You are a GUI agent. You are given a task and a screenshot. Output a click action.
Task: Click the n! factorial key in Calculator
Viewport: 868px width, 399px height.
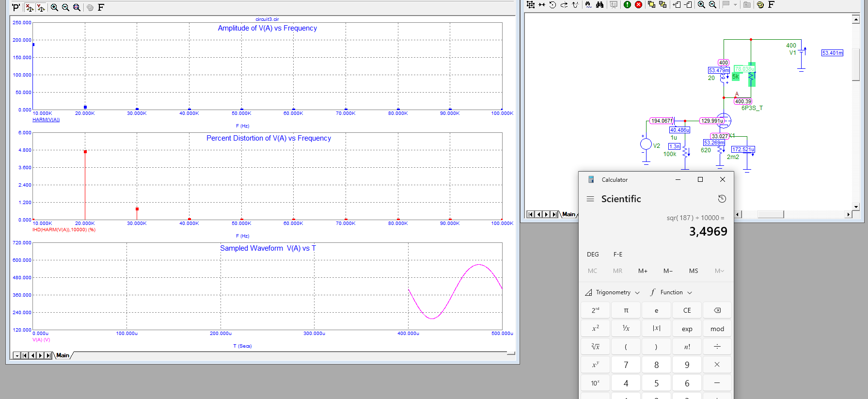pyautogui.click(x=687, y=347)
